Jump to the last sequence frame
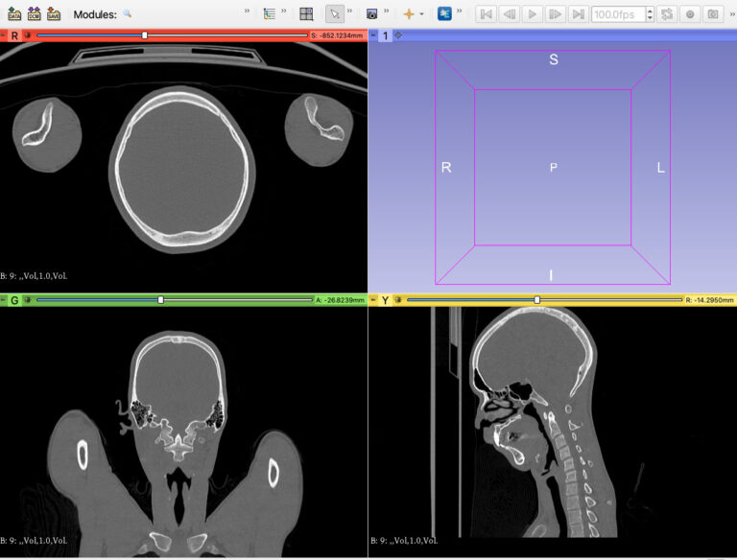This screenshot has width=737, height=560. pyautogui.click(x=578, y=14)
